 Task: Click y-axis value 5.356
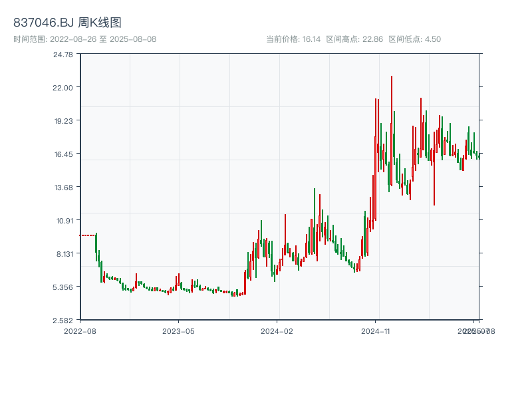pos(63,287)
